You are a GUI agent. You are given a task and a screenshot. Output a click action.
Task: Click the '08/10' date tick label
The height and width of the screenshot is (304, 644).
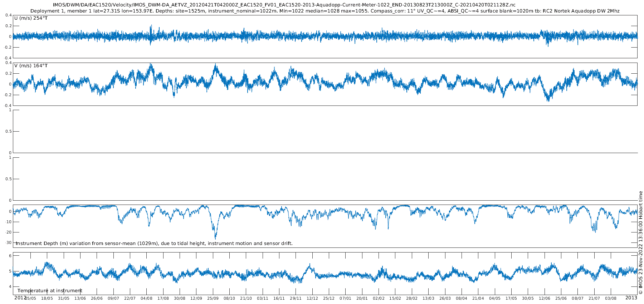(229, 298)
